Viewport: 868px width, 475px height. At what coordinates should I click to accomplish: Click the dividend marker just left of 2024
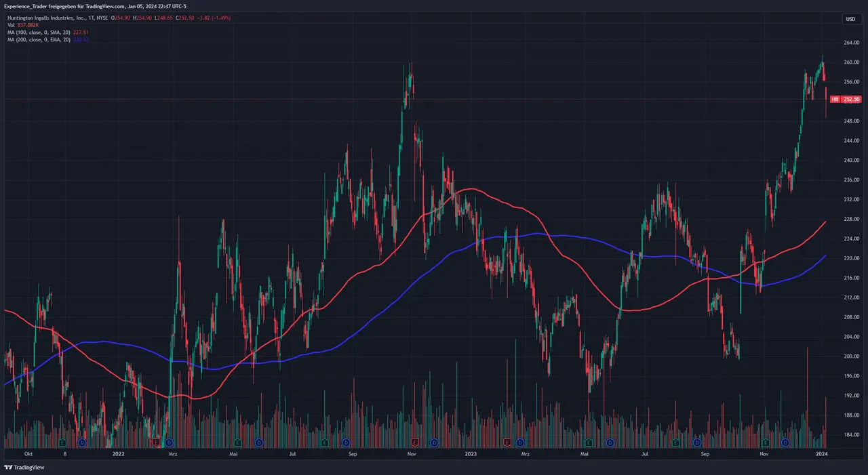(x=785, y=442)
